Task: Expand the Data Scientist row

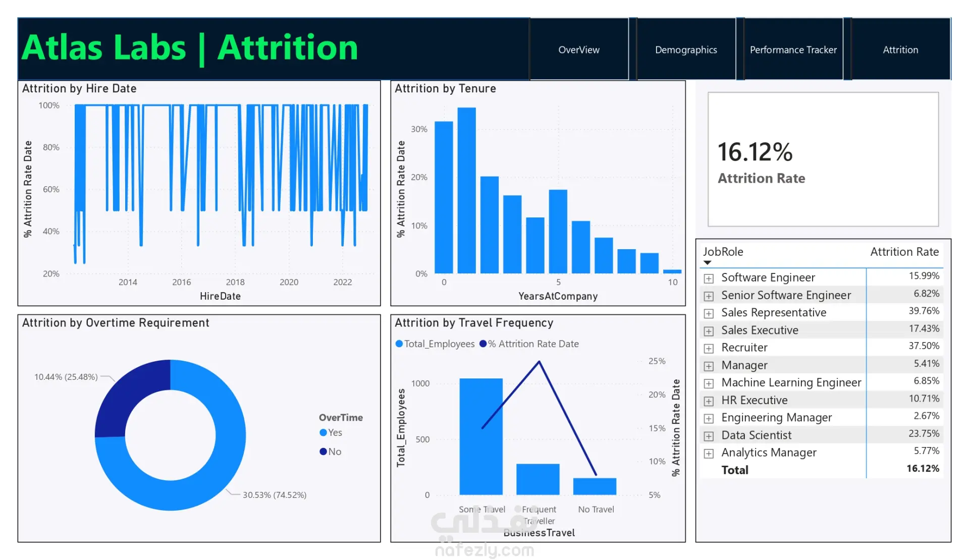Action: 709,436
